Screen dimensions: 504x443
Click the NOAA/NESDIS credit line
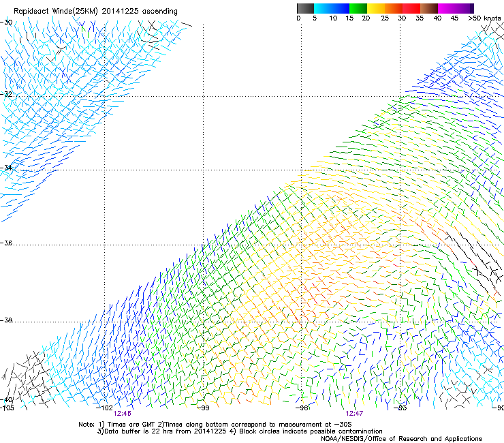401,439
